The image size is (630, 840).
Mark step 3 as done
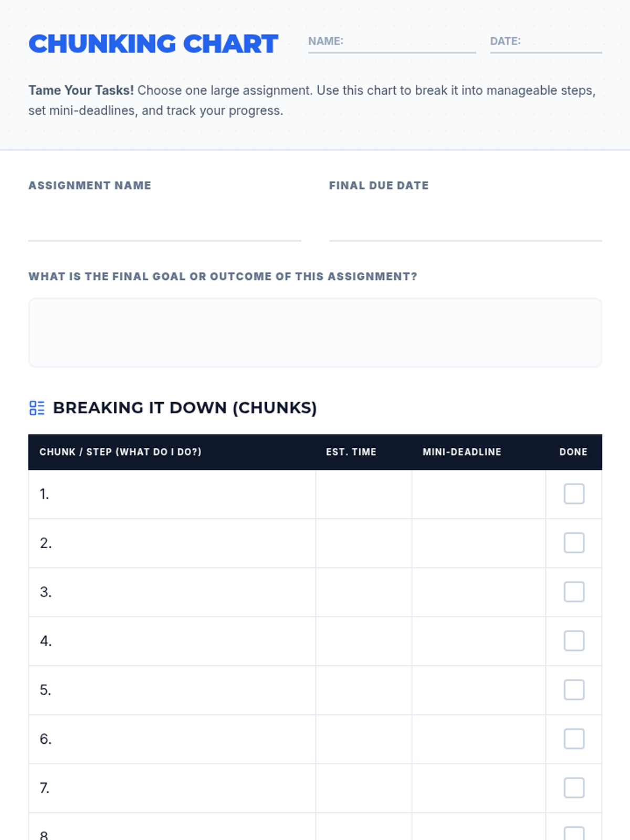pos(574,592)
